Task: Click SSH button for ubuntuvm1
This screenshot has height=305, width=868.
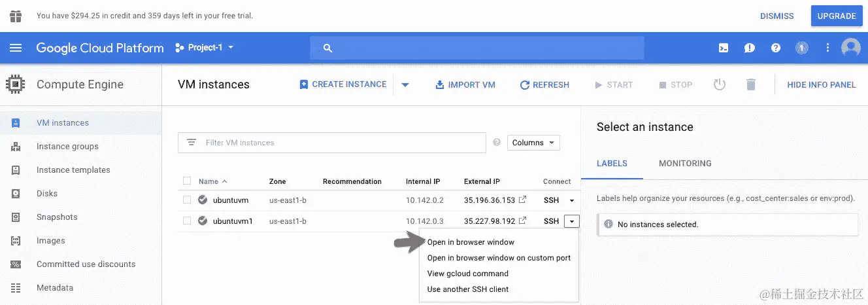Action: point(551,221)
